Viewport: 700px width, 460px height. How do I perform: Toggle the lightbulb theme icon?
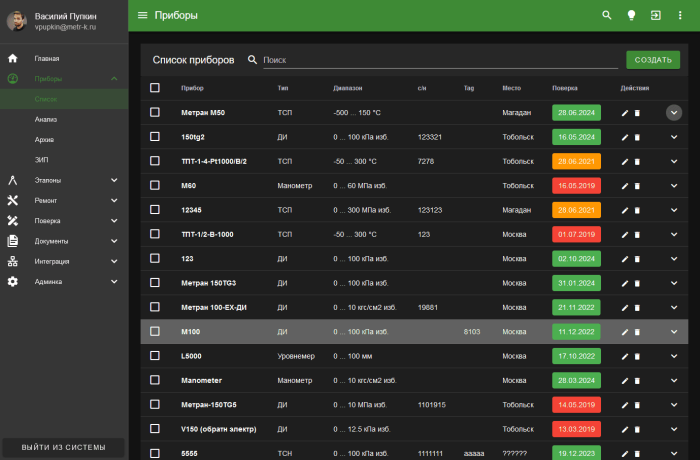point(631,15)
